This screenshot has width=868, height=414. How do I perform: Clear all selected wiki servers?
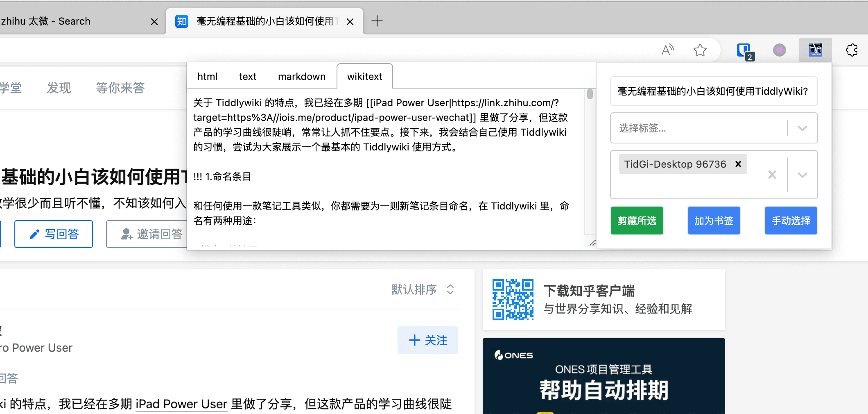click(772, 175)
